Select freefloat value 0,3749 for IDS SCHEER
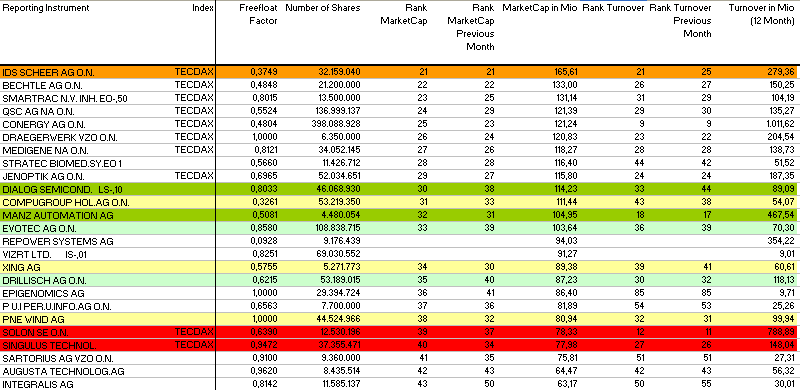 [x=264, y=72]
